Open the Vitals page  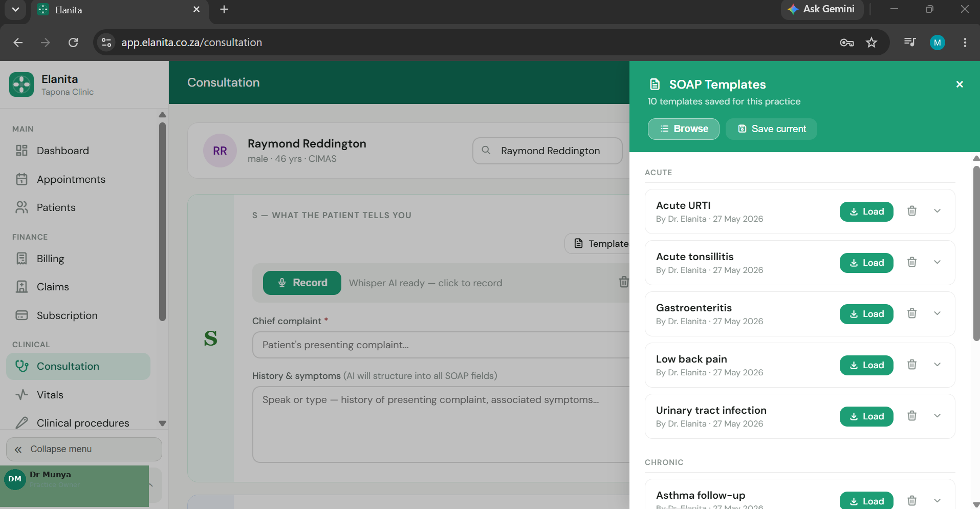(78, 395)
